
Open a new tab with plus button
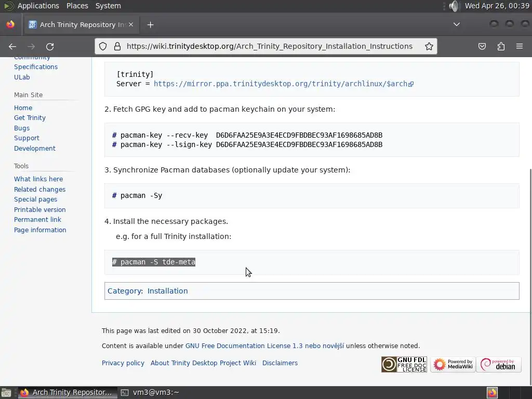click(150, 25)
